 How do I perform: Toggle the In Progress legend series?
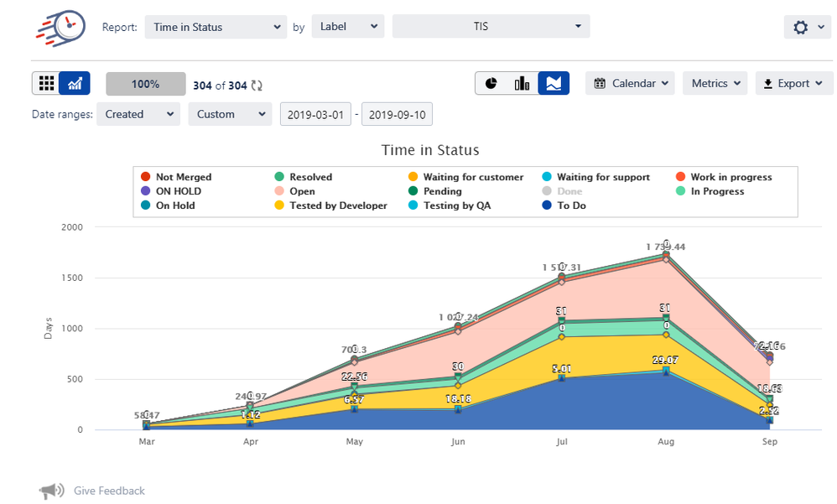[710, 191]
